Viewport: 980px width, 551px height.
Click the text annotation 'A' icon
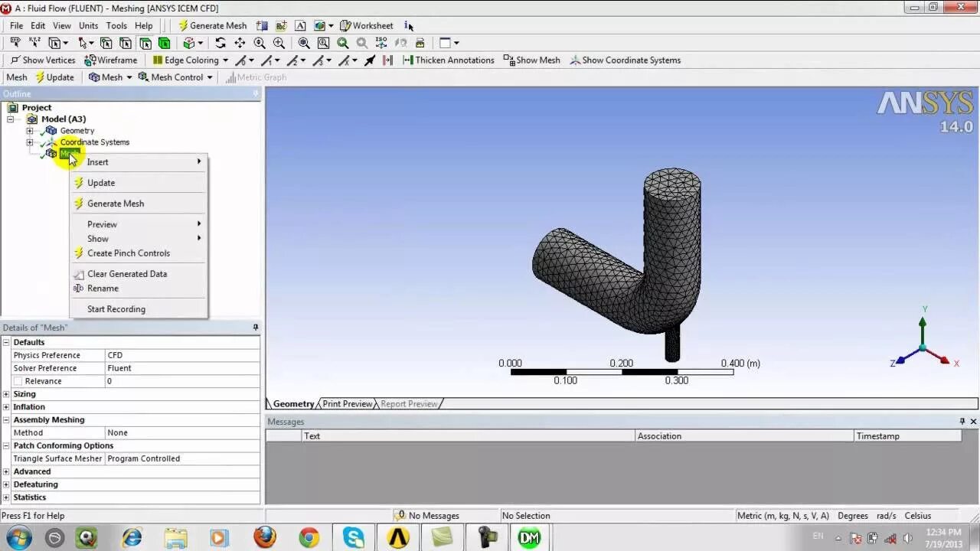300,25
